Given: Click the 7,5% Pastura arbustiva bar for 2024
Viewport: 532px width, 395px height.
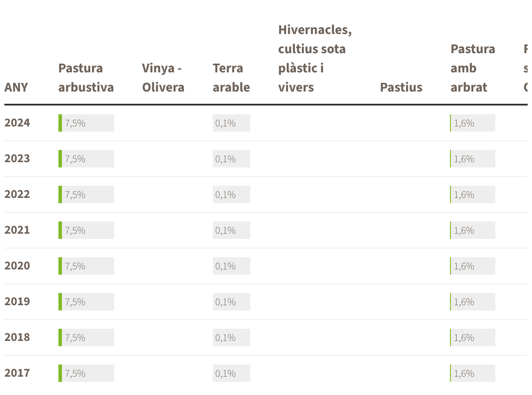Looking at the screenshot, I should tap(86, 123).
